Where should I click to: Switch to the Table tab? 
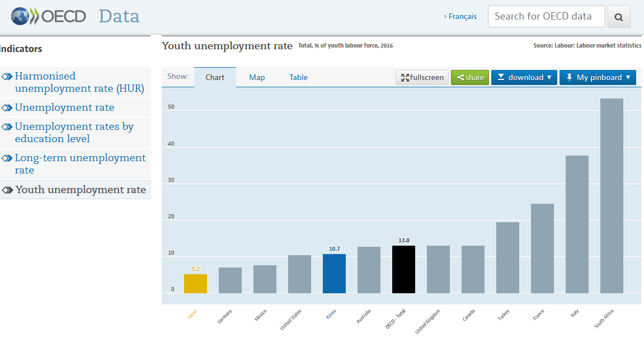298,77
